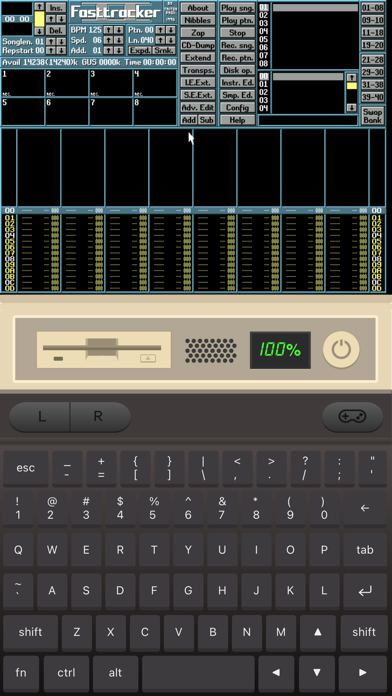The width and height of the screenshot is (392, 696).
Task: Toggle channel 7 scope mute
Action: pos(111,111)
